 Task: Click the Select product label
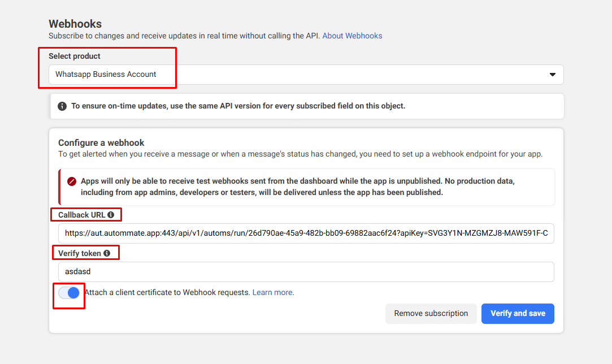pos(75,56)
